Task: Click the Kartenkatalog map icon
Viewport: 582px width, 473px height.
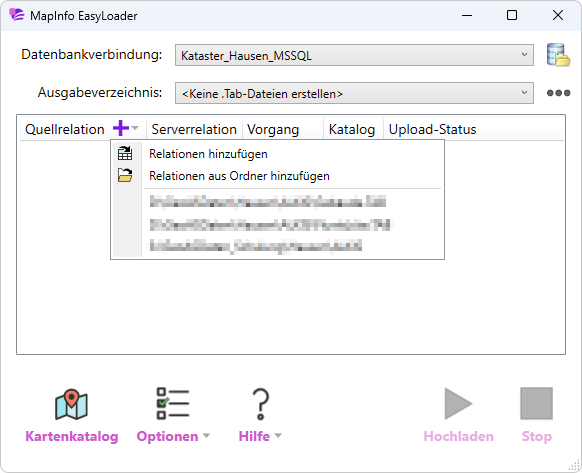Action: 71,404
